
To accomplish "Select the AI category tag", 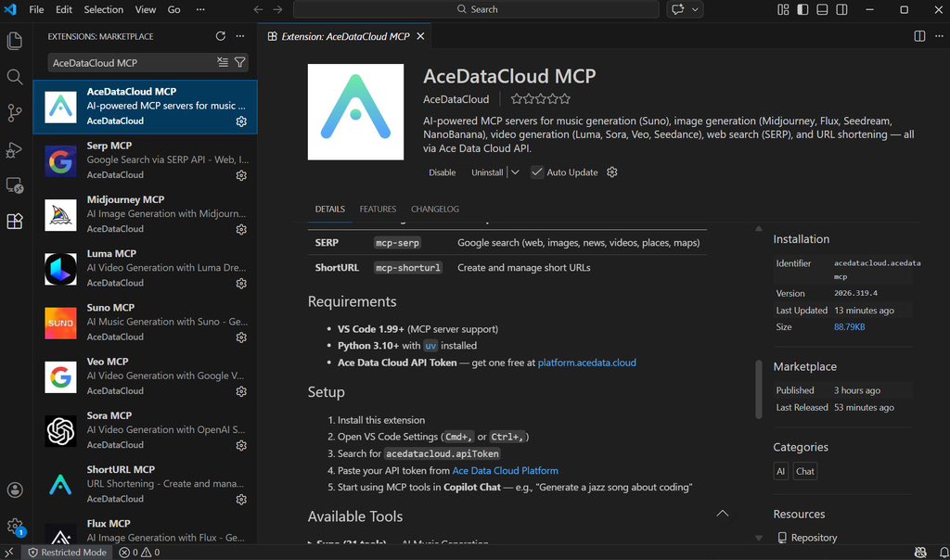I will click(x=780, y=471).
